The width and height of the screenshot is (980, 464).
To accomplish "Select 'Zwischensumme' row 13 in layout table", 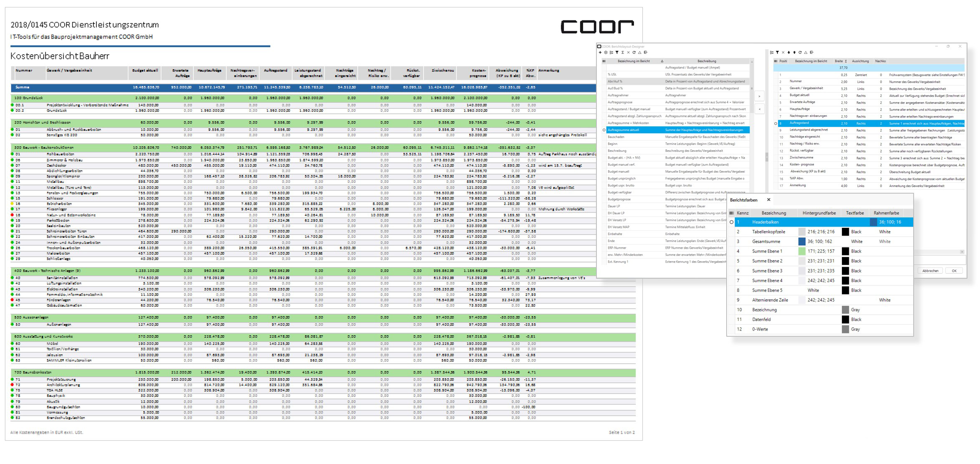I will tap(871, 158).
